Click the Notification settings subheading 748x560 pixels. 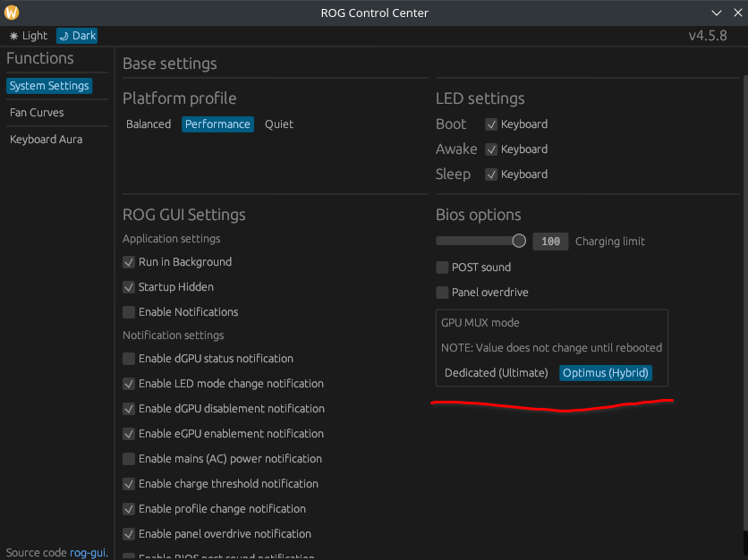[x=174, y=335]
